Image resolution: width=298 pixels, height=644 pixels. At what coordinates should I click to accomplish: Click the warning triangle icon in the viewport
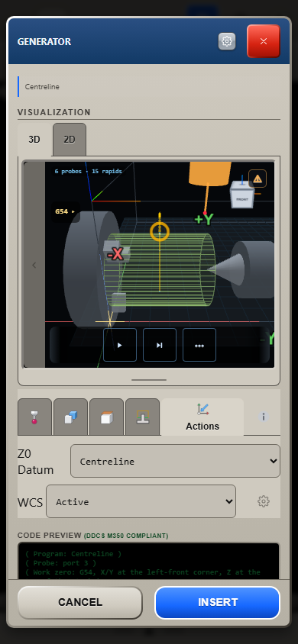pos(258,179)
